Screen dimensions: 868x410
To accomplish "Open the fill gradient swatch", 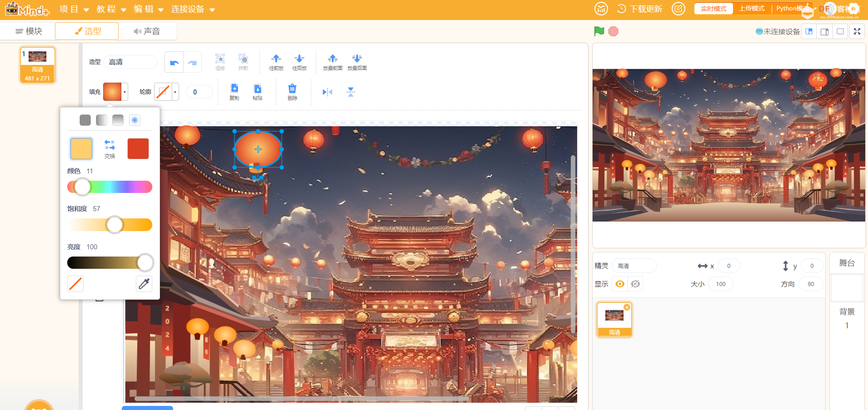I will point(112,92).
